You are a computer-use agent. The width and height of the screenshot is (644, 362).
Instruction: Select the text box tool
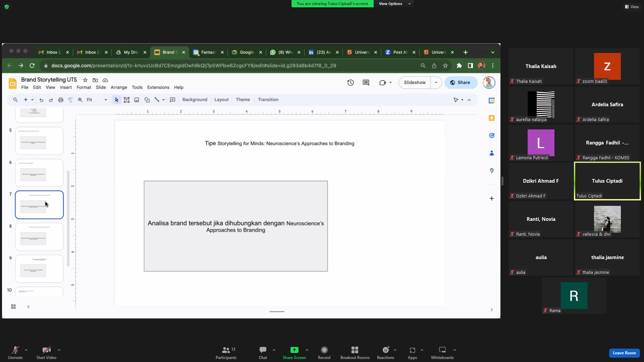127,100
